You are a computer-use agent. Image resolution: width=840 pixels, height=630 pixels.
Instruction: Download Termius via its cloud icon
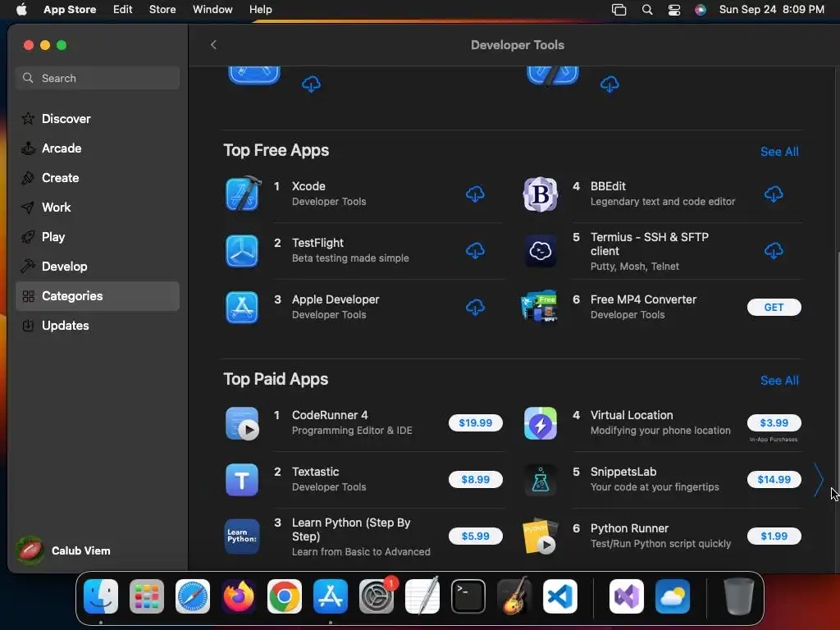[x=774, y=251]
